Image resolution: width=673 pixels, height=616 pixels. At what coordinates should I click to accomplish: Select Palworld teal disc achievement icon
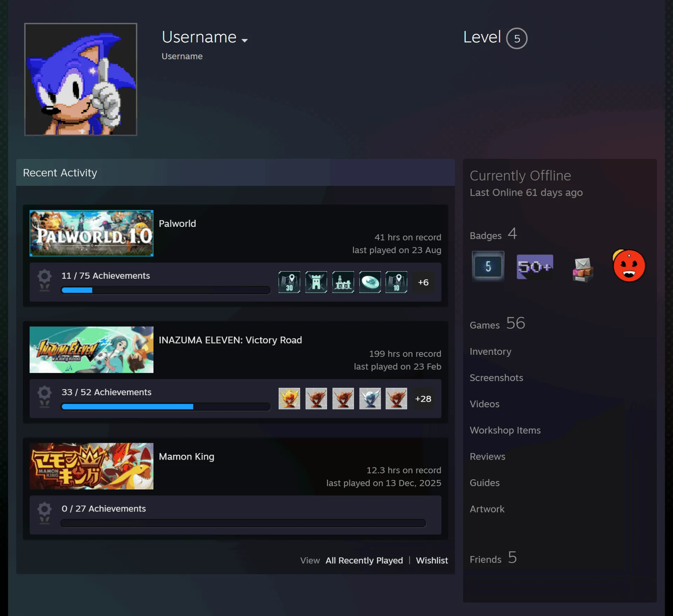(370, 282)
